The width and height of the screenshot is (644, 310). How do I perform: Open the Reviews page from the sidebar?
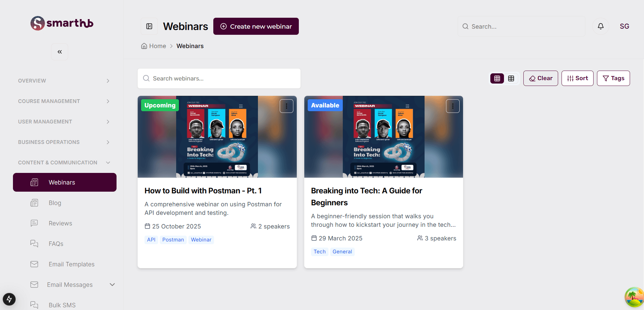tap(60, 223)
